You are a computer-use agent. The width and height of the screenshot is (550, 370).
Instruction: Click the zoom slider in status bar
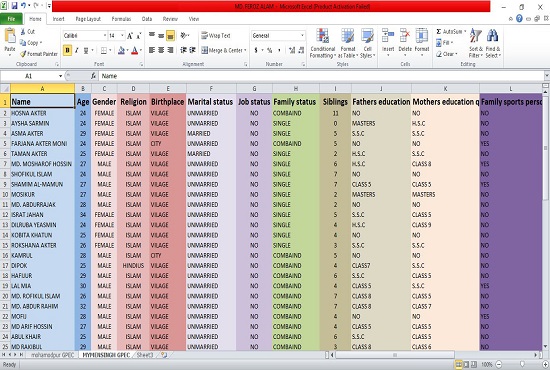pos(522,364)
